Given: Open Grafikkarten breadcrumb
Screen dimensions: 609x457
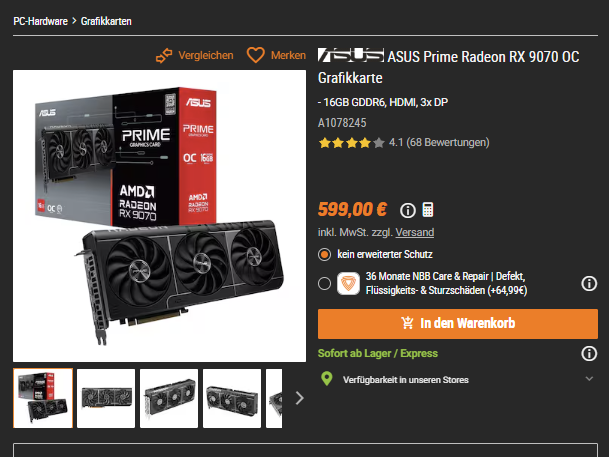Looking at the screenshot, I should [106, 21].
